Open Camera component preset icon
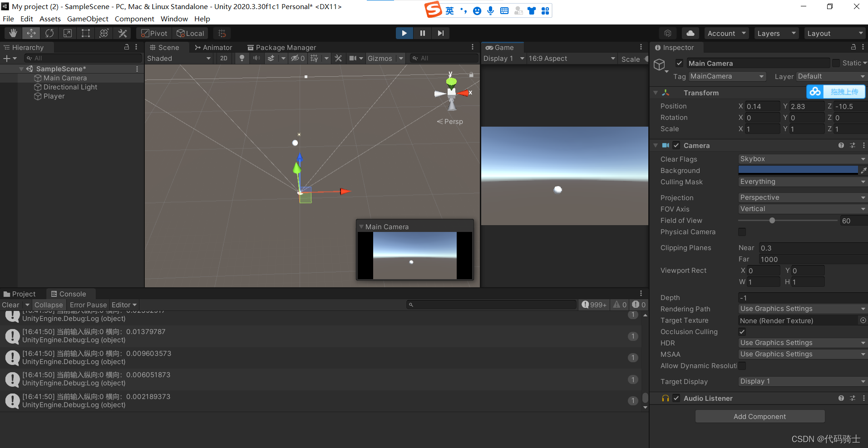The image size is (868, 448). [853, 145]
